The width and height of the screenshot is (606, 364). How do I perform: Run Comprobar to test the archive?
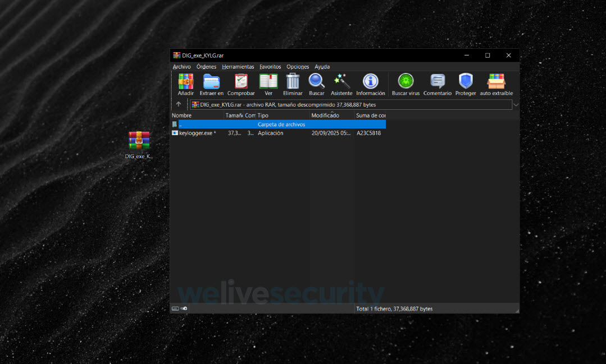(x=241, y=82)
